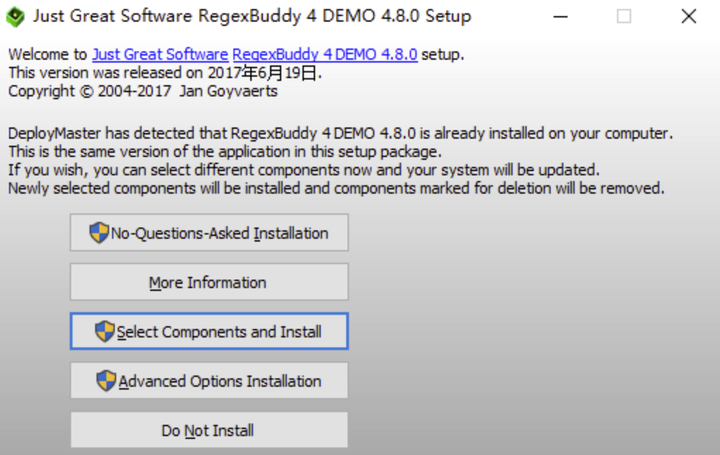Choose Select Components and Install
Viewport: 720px width, 455px height.
(x=209, y=331)
